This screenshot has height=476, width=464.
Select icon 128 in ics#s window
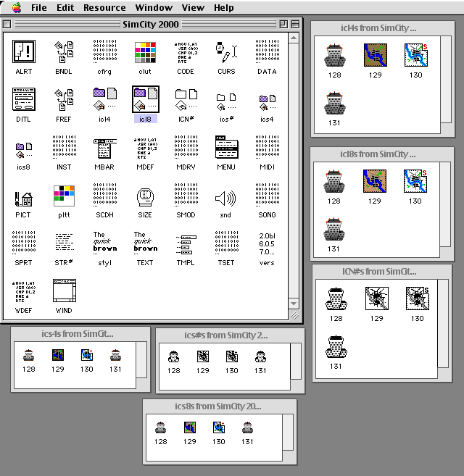[174, 356]
